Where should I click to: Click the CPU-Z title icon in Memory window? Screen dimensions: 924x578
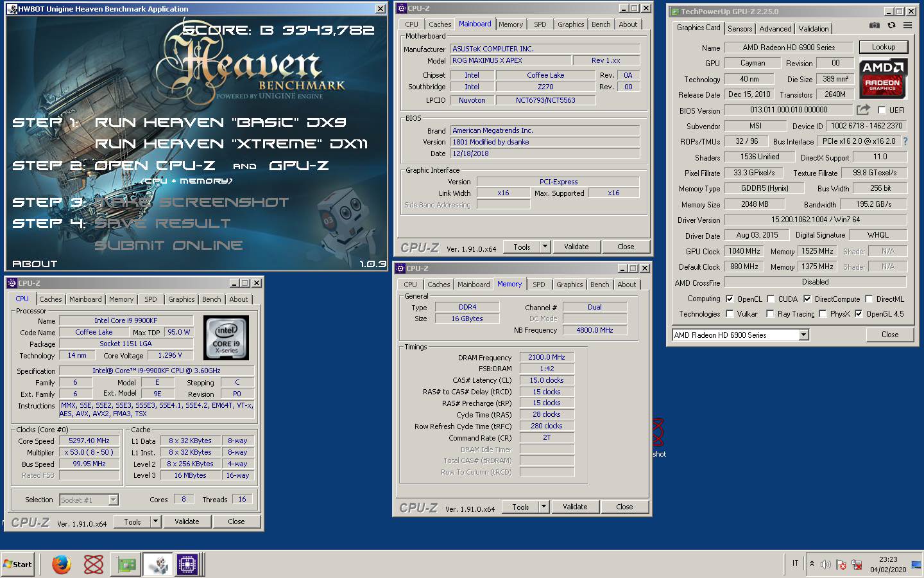400,268
